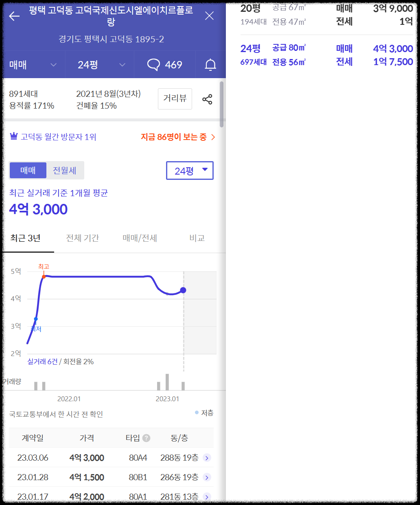Switch to the 전체 기간 tab
Viewport: 420px width, 505px height.
tap(83, 238)
